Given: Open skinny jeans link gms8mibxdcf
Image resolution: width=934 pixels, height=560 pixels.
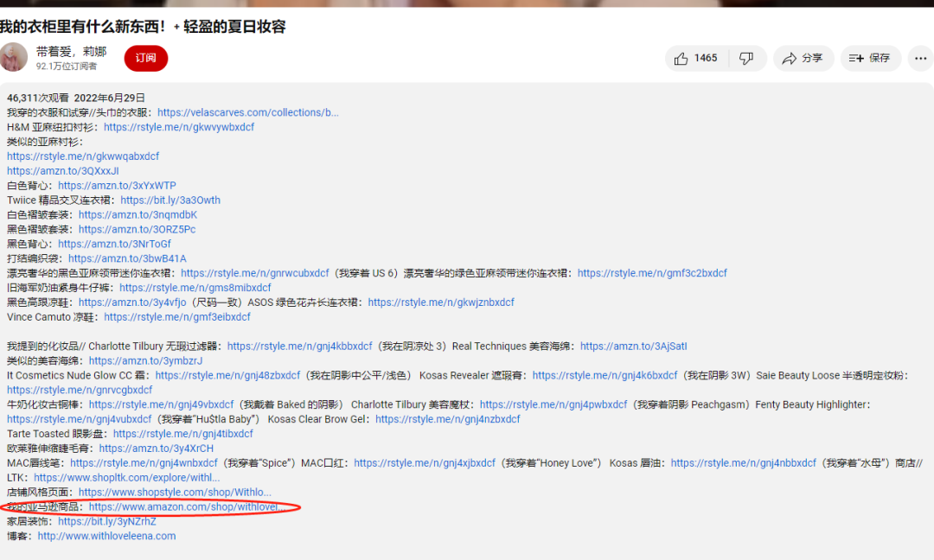Looking at the screenshot, I should pos(195,288).
